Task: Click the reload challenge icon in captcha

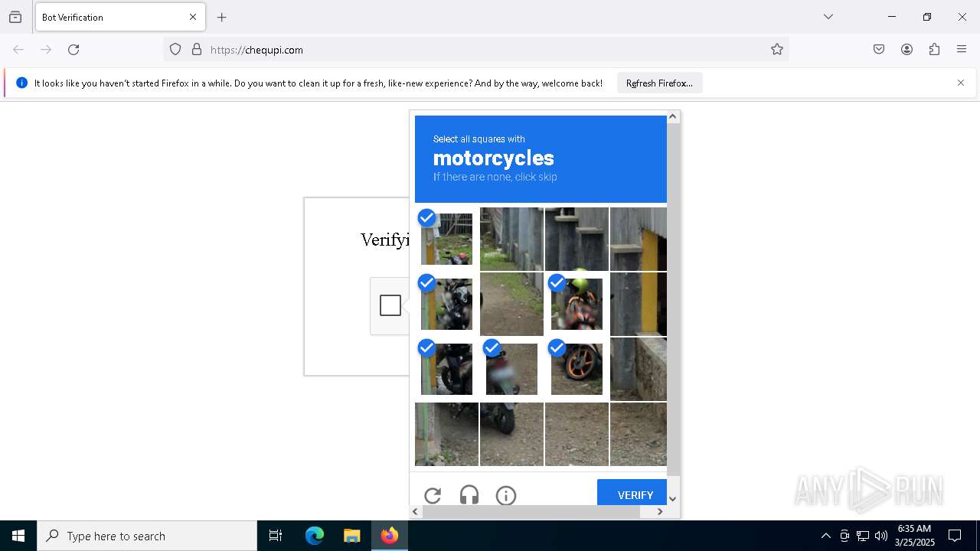Action: coord(433,495)
